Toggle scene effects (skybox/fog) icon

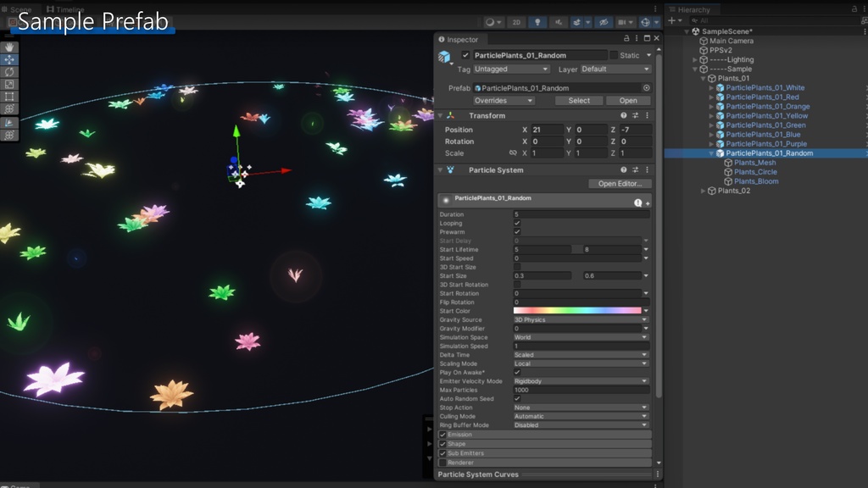[x=576, y=22]
